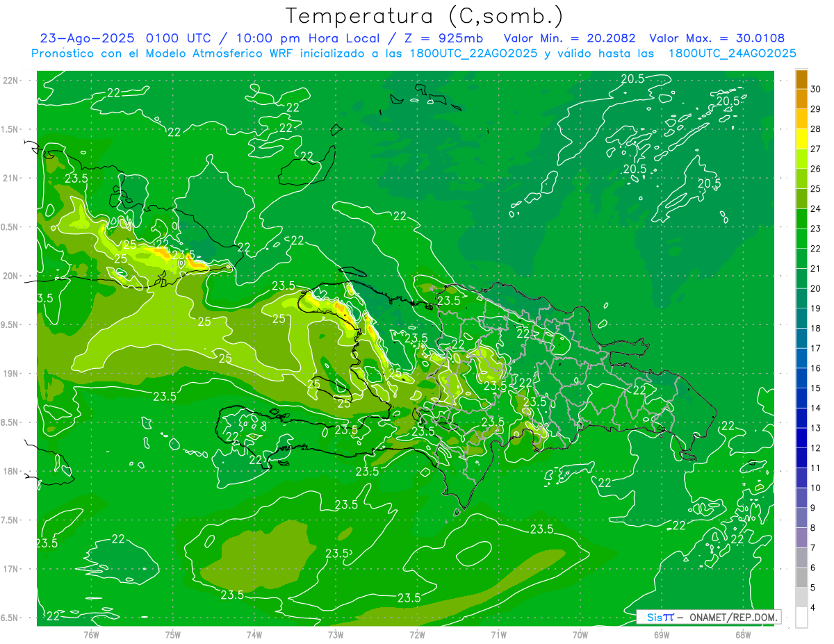The width and height of the screenshot is (834, 644).
Task: Click the 'Temperatura (C,somb.)' chart title
Action: 424,15
